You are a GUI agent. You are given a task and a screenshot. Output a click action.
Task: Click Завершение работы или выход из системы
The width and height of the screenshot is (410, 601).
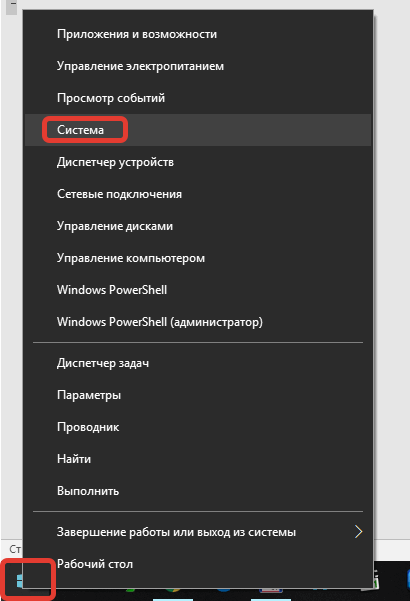pyautogui.click(x=176, y=532)
